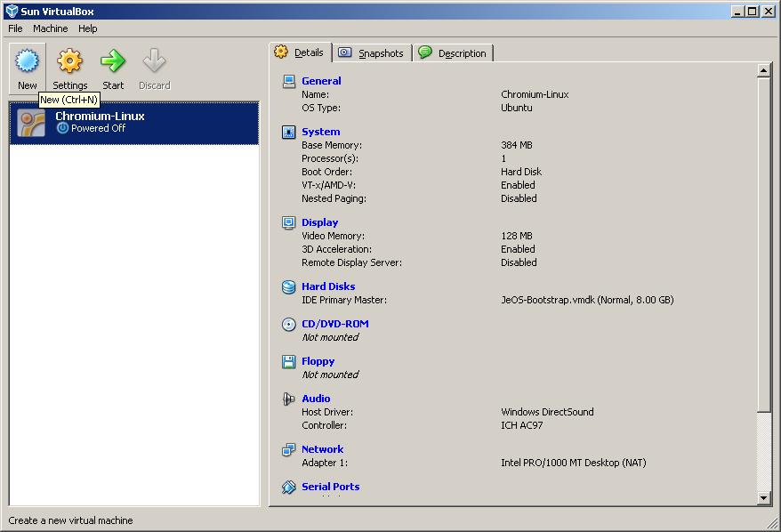The width and height of the screenshot is (781, 532).
Task: Switch to the Description tab
Action: click(454, 52)
